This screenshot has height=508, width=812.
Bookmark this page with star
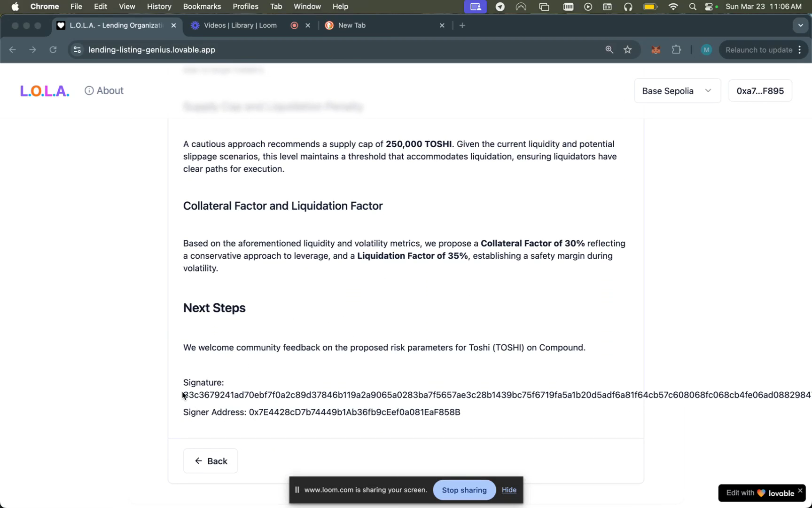click(628, 50)
